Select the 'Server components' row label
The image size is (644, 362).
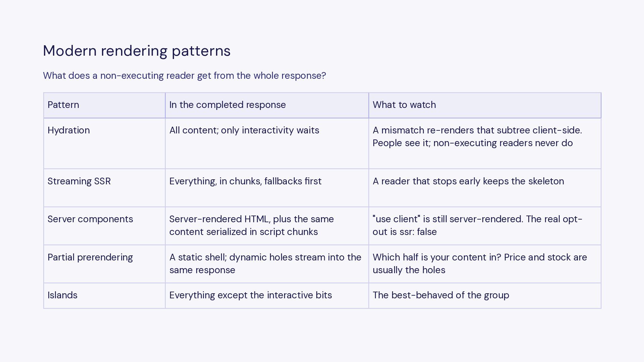point(104,226)
